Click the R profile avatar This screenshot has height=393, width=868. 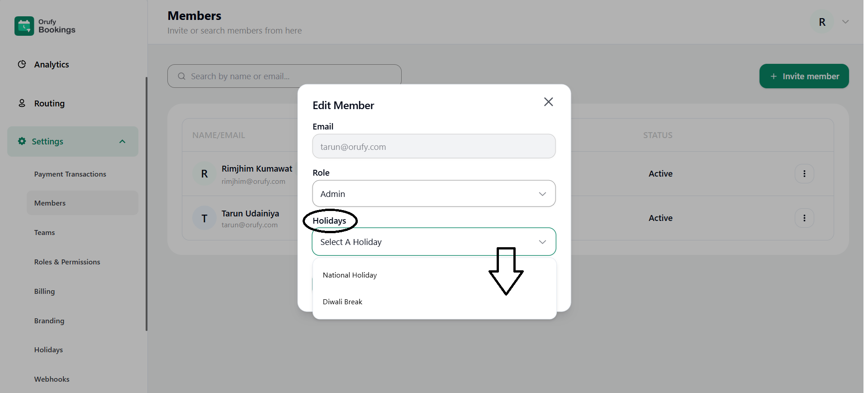click(x=822, y=22)
